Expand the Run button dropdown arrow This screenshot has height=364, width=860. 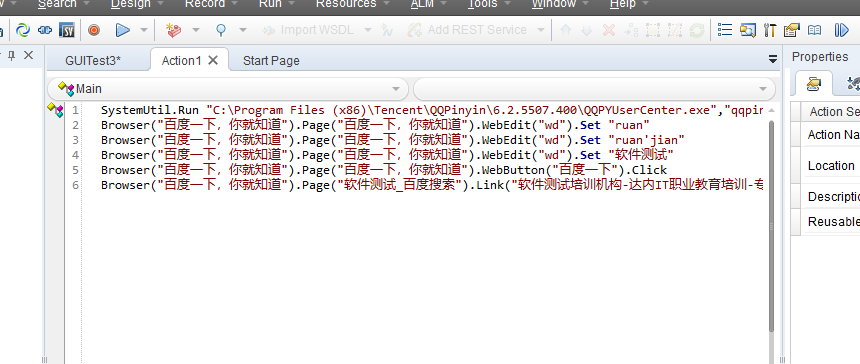pyautogui.click(x=144, y=30)
